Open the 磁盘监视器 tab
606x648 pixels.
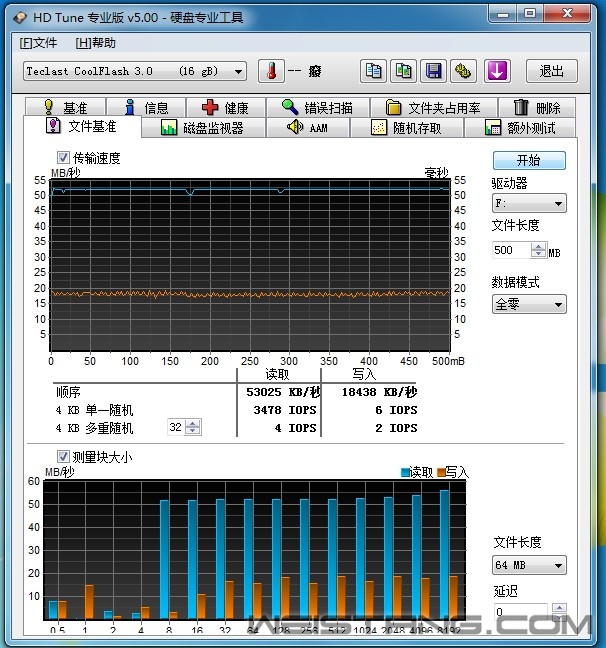203,128
